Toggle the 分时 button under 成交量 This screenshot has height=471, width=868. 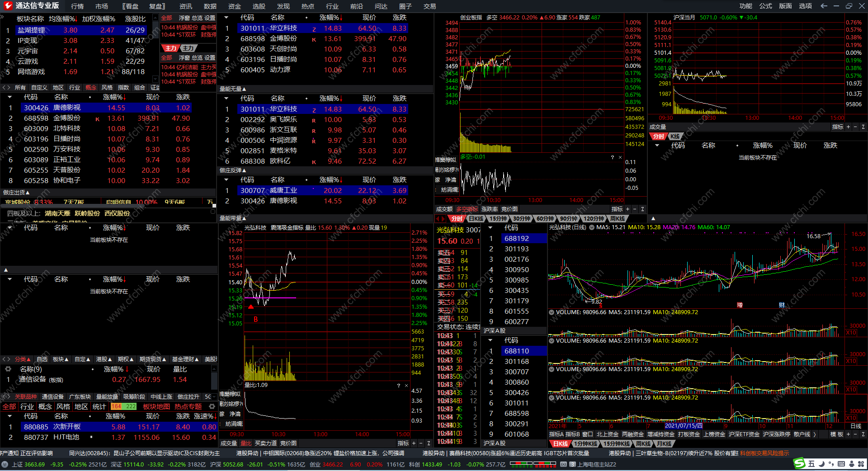tap(658, 137)
